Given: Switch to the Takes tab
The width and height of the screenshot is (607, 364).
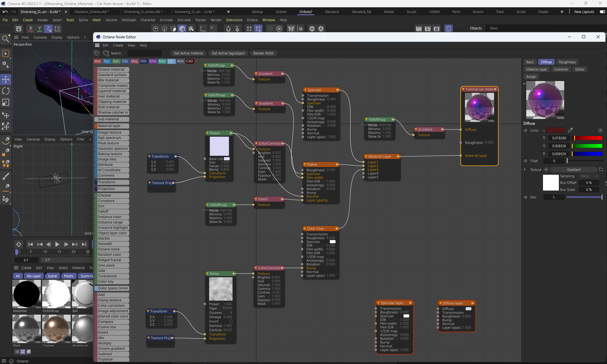Looking at the screenshot, I should [493, 28].
